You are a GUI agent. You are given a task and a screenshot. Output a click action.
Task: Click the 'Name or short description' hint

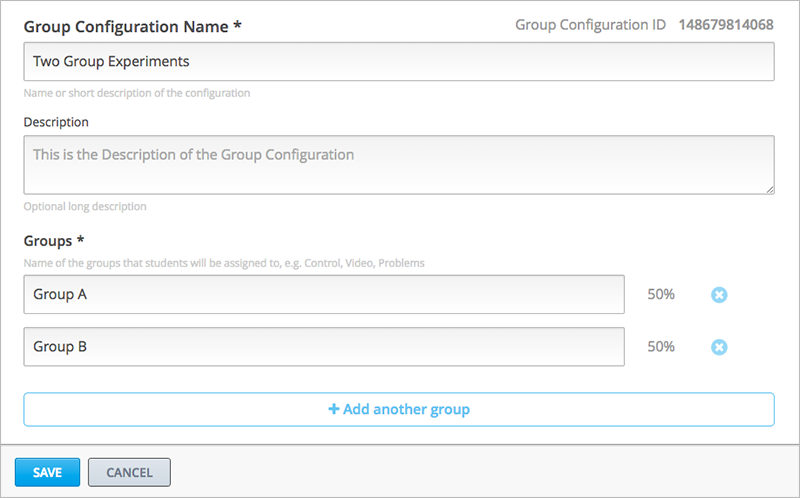pyautogui.click(x=137, y=93)
